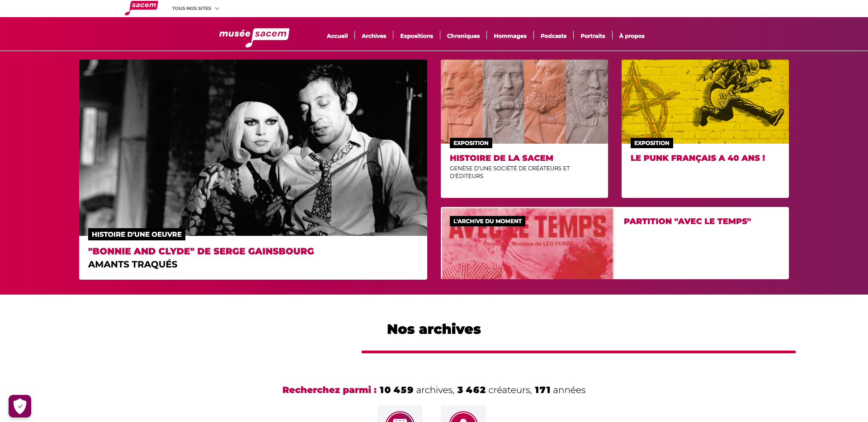Go to Accueil in navigation
Screen dimensions: 868x422
337,36
